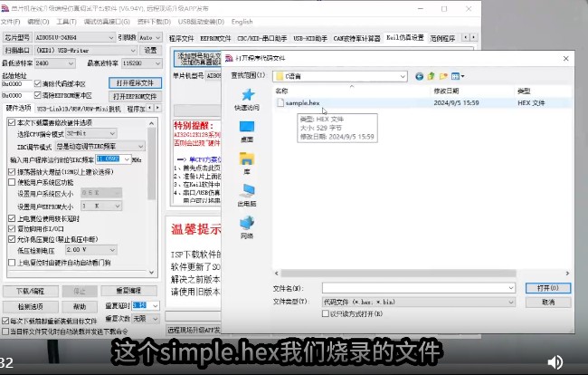588x375 pixels.
Task: Select the Desktop icon in the dialog sidebar
Action: tap(247, 131)
